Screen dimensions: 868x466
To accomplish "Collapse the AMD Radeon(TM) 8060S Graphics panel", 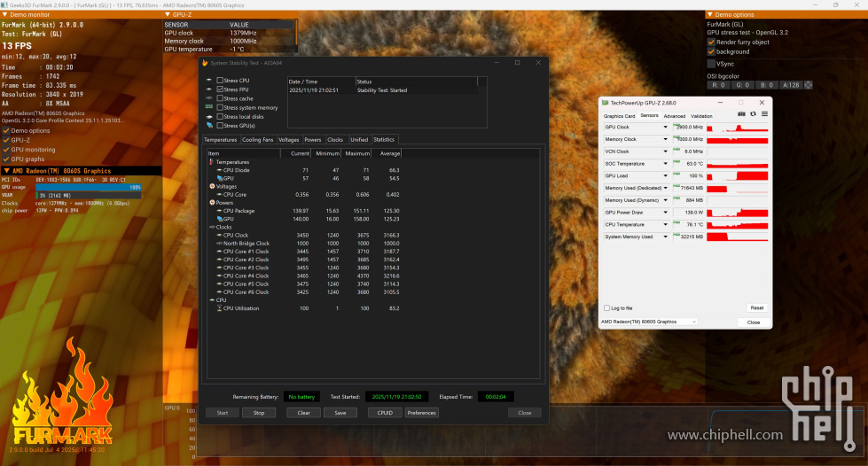I will click(x=5, y=171).
